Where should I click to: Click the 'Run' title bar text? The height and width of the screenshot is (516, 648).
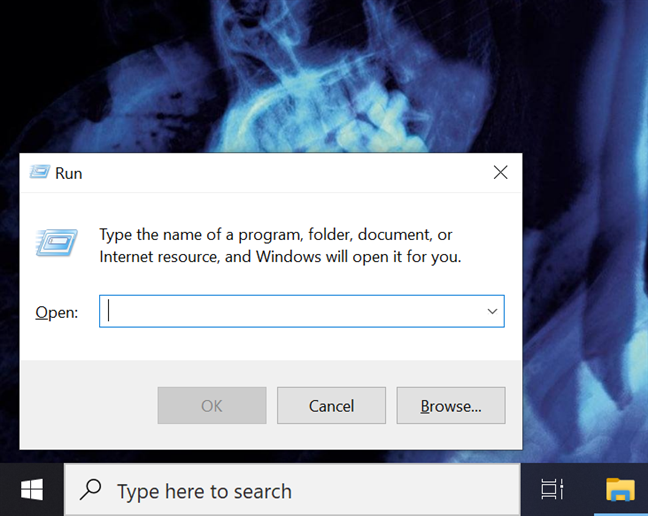point(69,174)
